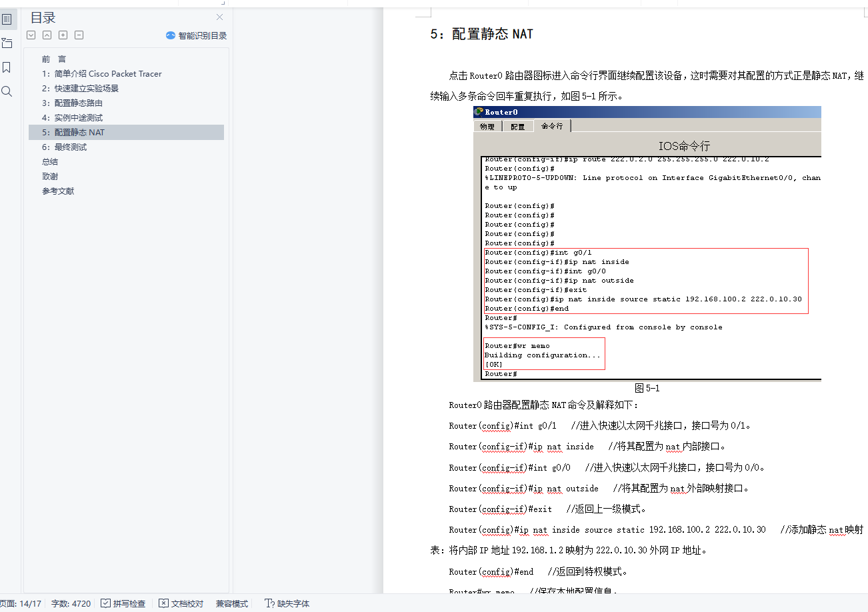Screen dimensions: 868x612
Task: Open the bookmarks sidebar icon
Action: [x=7, y=67]
